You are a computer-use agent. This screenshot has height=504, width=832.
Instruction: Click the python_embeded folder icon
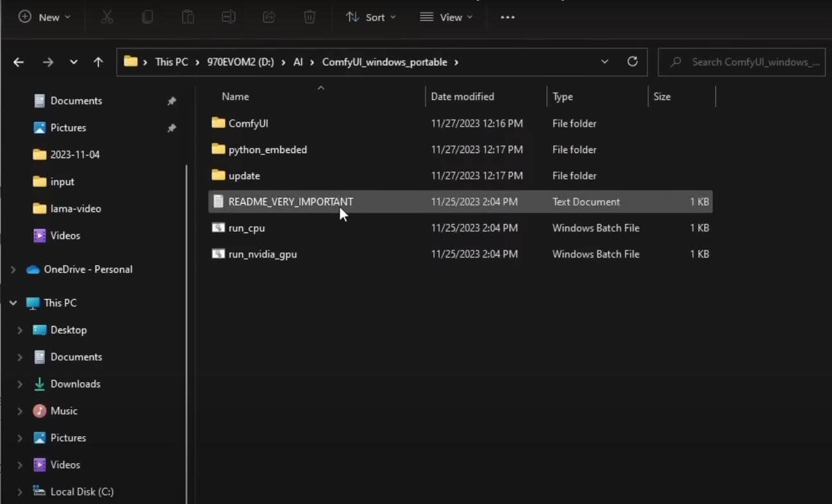[219, 149]
